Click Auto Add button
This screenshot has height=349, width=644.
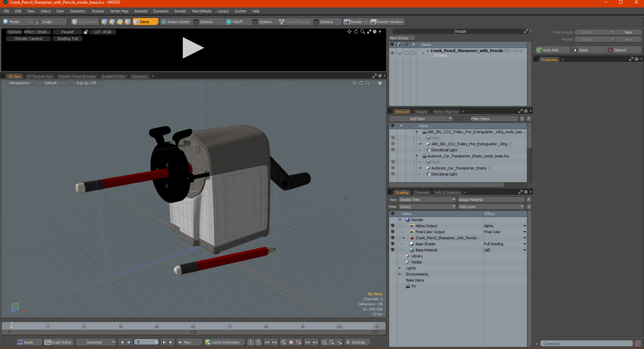coord(553,50)
